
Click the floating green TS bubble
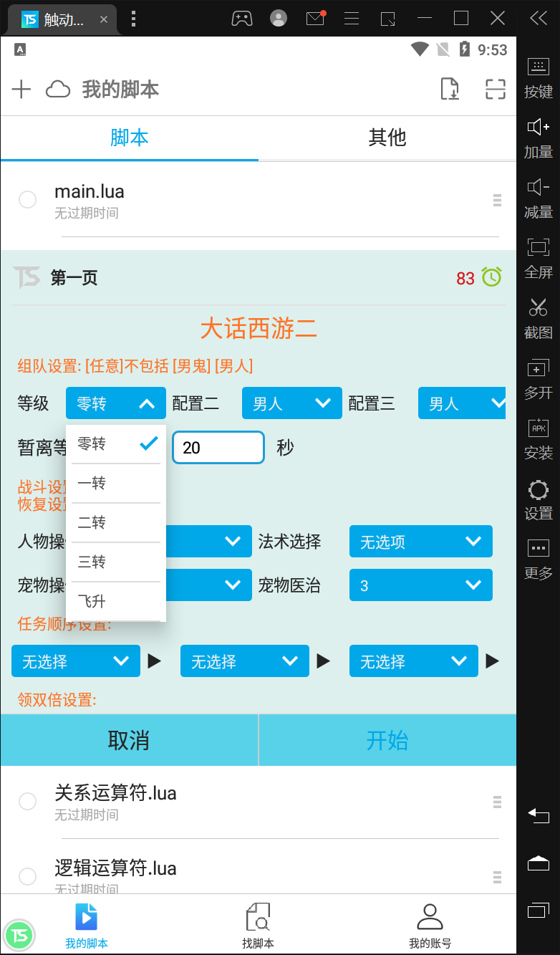[x=19, y=935]
